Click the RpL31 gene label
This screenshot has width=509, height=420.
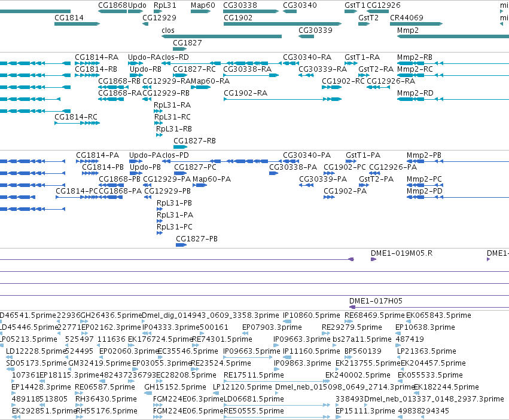[x=165, y=5]
